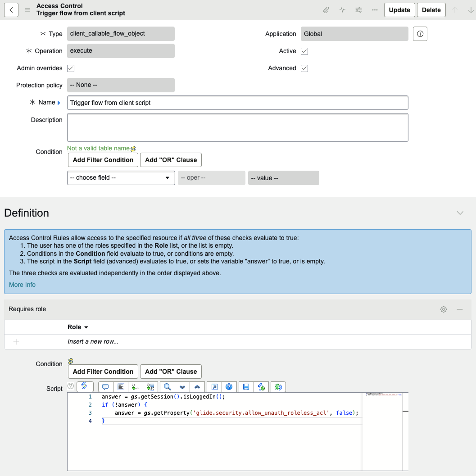Uncheck the Active checkbox
The image size is (476, 476).
tap(304, 51)
